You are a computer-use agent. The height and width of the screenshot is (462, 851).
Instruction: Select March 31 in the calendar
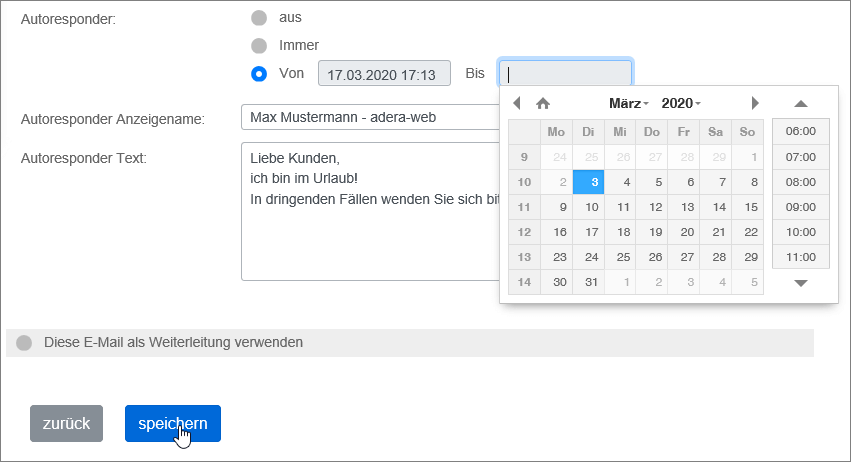point(591,281)
